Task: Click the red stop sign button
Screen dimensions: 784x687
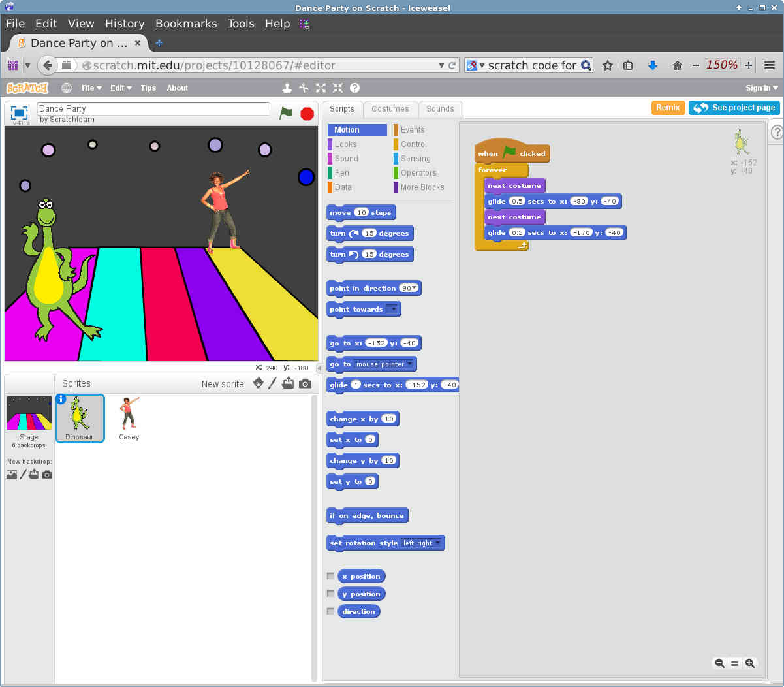Action: [x=307, y=114]
